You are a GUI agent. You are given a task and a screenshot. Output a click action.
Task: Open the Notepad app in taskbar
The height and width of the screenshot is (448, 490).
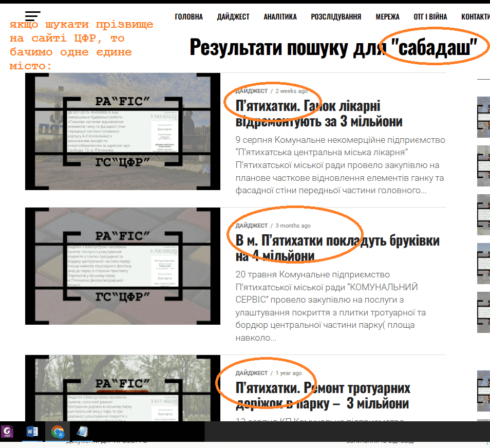click(82, 432)
